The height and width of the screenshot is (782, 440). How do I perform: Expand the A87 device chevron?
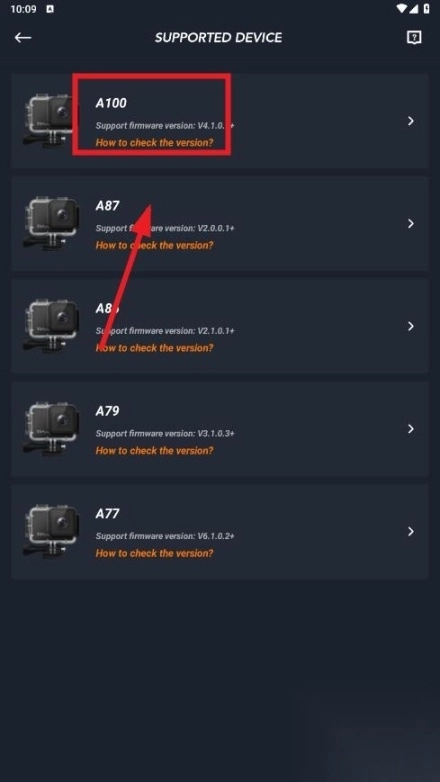pyautogui.click(x=411, y=223)
